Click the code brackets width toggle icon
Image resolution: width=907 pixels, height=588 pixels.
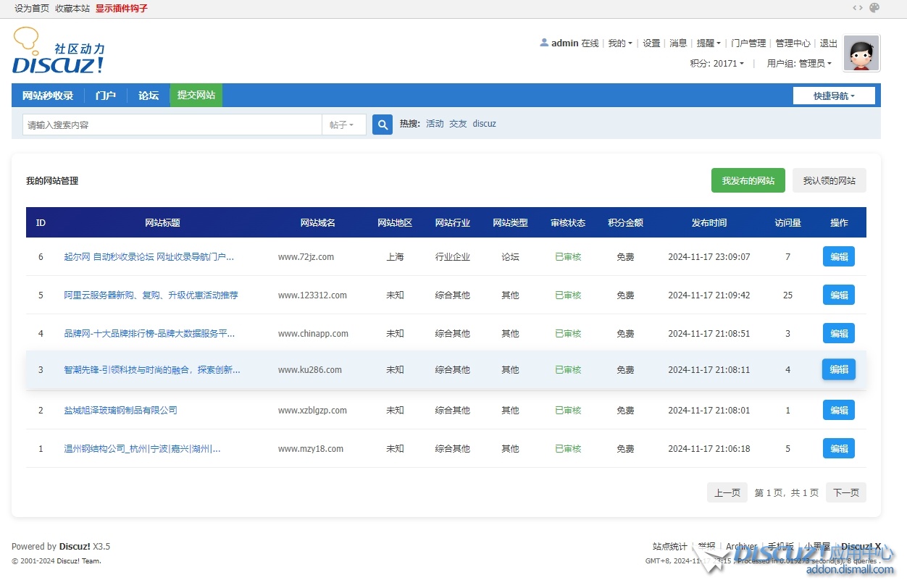point(857,8)
